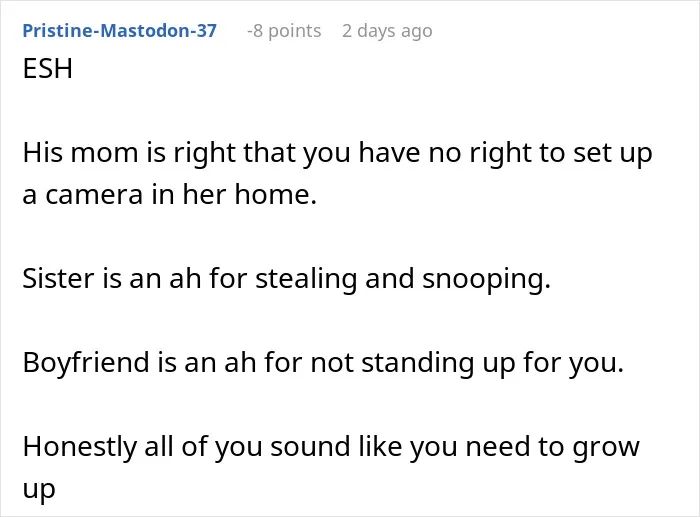The image size is (700, 517).
Task: Click the line starting 'His mom is right'
Action: point(338,153)
